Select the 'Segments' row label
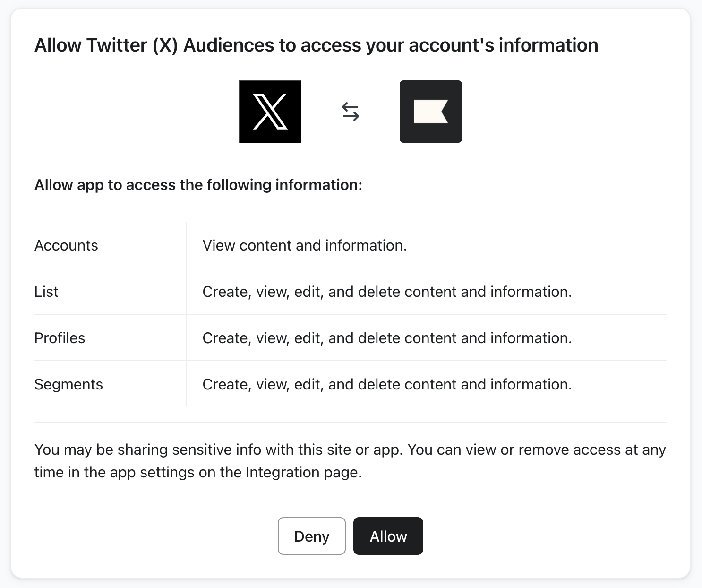Image resolution: width=702 pixels, height=588 pixels. [68, 384]
